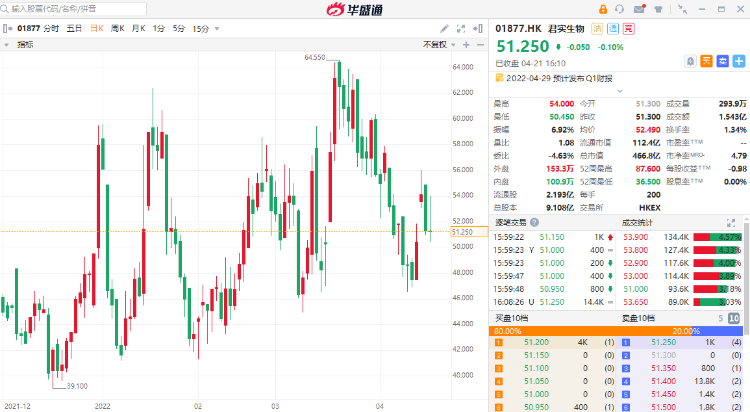The width and height of the screenshot is (750, 412).
Task: Click volume stat price 53.900
Action: (636, 237)
